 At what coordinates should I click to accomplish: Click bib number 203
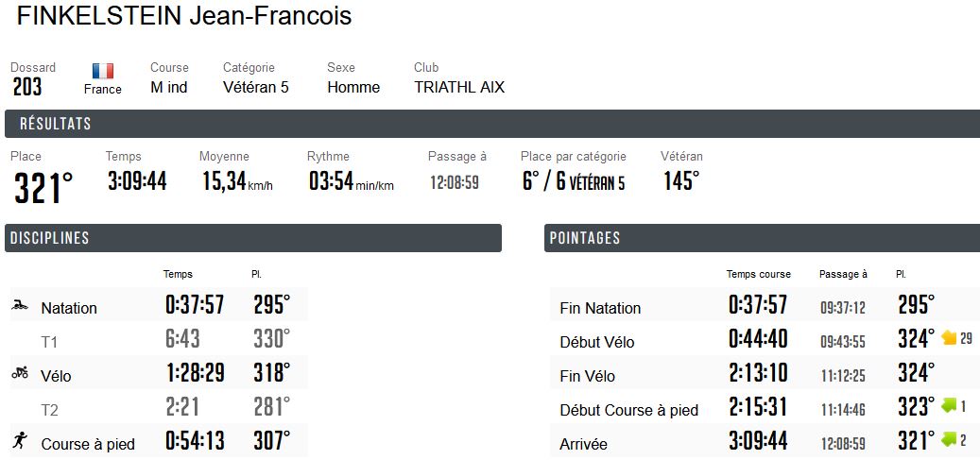click(26, 88)
